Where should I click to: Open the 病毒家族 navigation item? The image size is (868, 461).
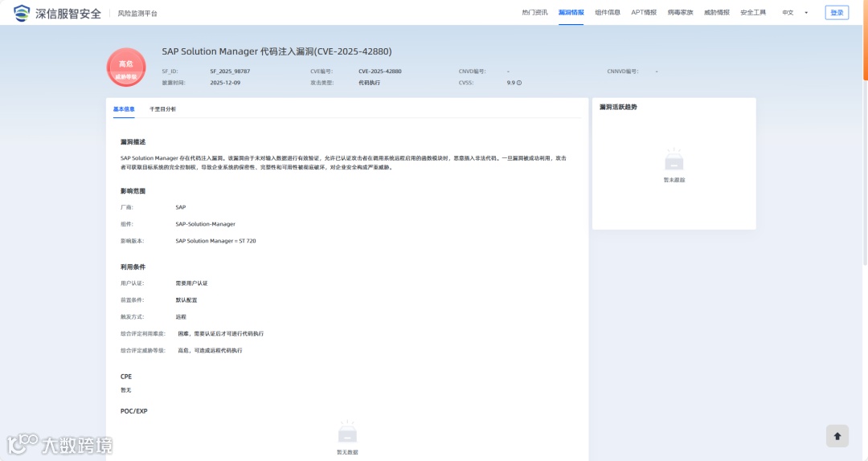pyautogui.click(x=681, y=13)
